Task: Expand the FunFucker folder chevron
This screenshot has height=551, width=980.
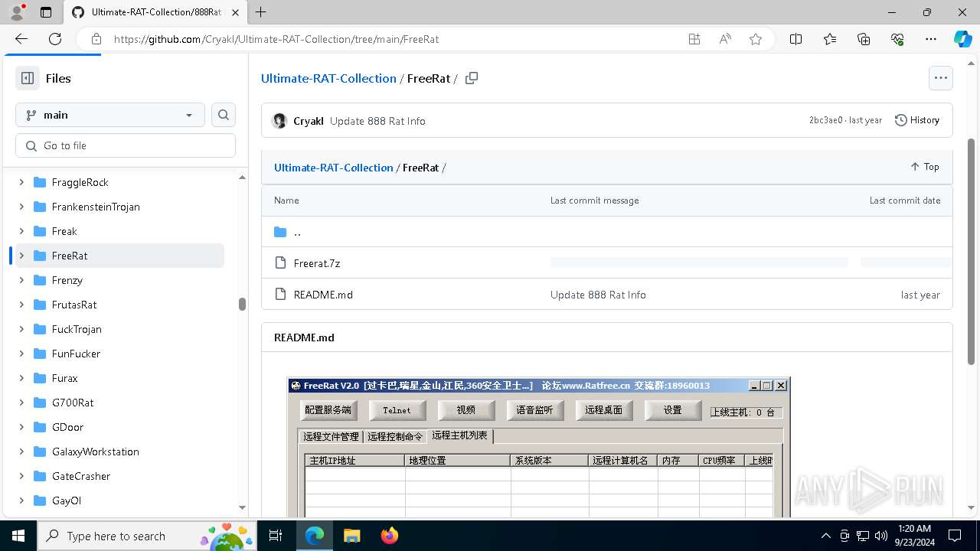Action: coord(21,354)
